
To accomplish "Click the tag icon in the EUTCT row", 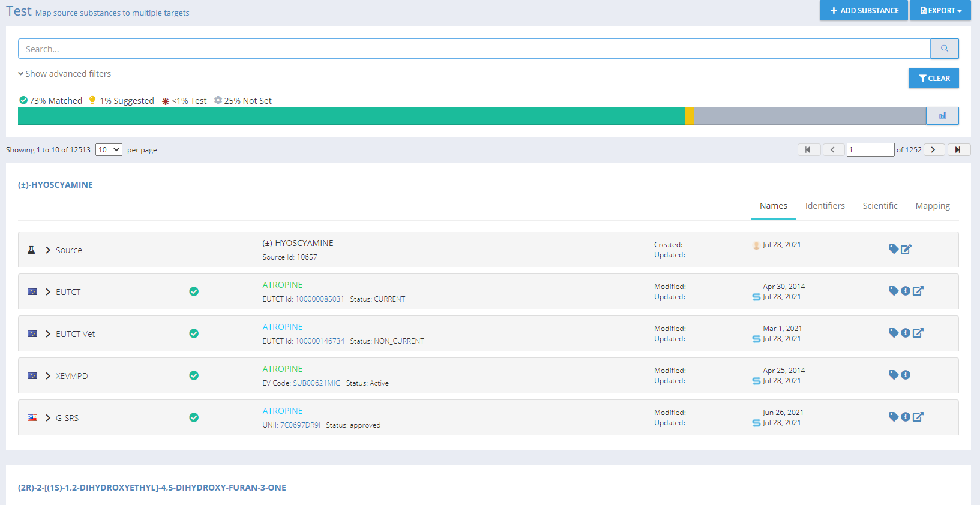I will (x=894, y=291).
